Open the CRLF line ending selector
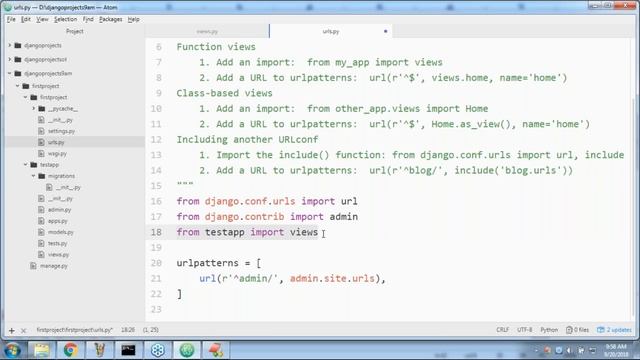 click(502, 330)
